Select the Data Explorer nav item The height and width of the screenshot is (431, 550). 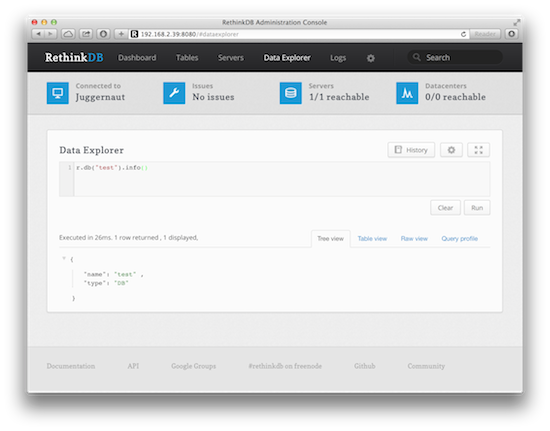coord(287,58)
